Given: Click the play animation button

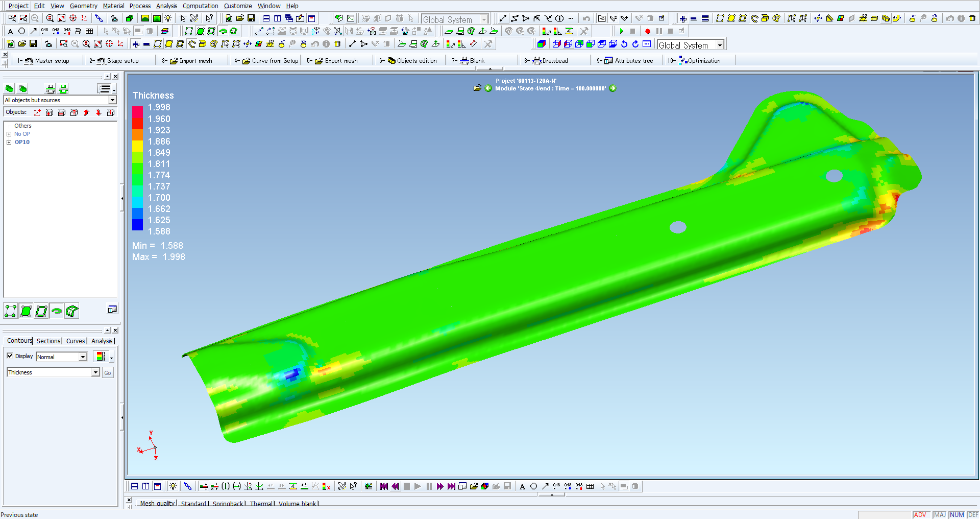Looking at the screenshot, I should point(418,486).
